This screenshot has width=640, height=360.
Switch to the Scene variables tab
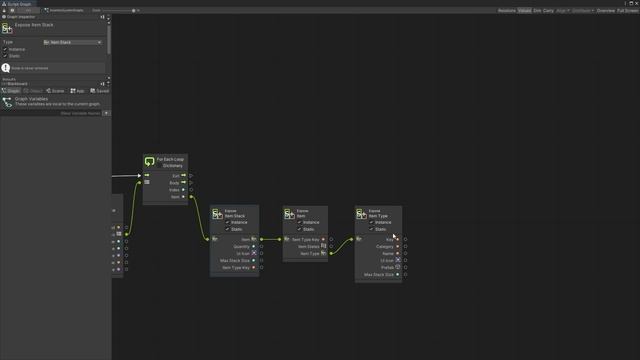55,91
